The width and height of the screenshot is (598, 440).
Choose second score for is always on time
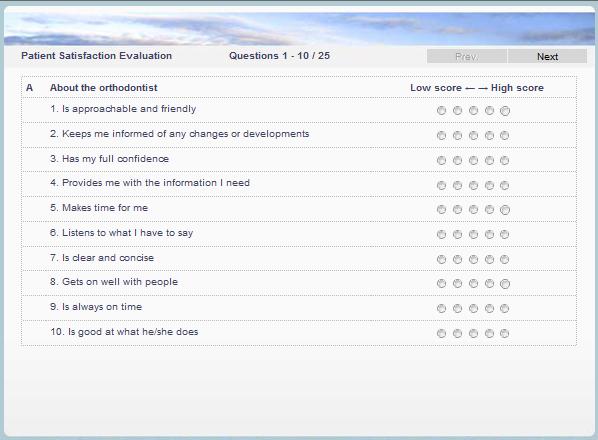pos(457,308)
